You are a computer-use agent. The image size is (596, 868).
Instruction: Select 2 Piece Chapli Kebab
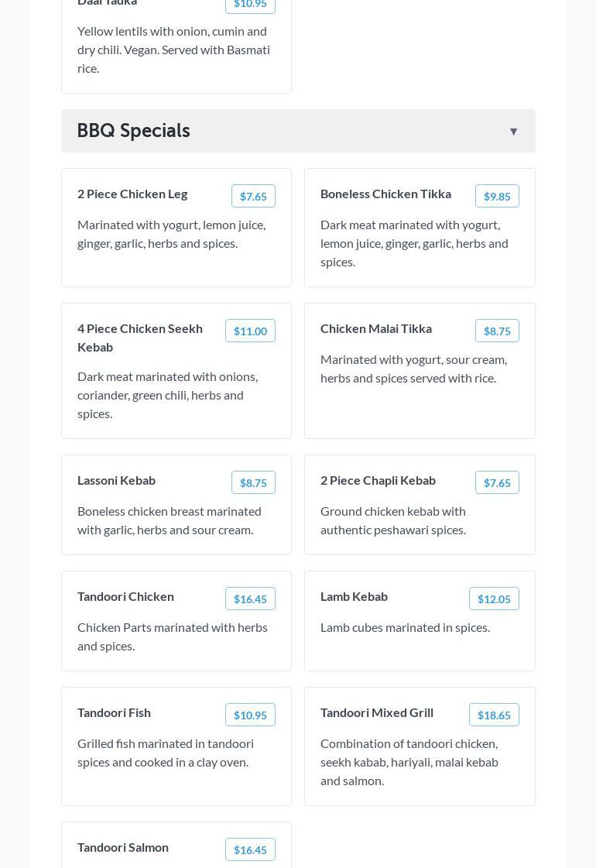(x=378, y=481)
